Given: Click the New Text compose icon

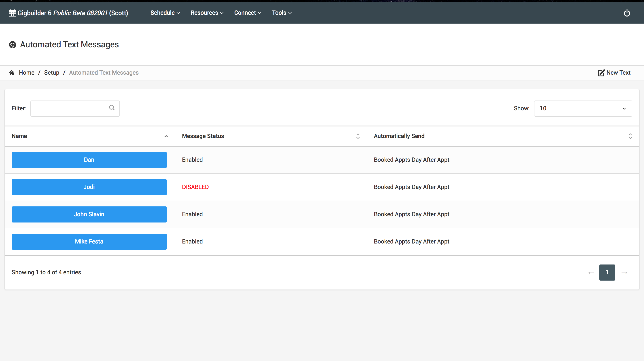Looking at the screenshot, I should pos(601,73).
